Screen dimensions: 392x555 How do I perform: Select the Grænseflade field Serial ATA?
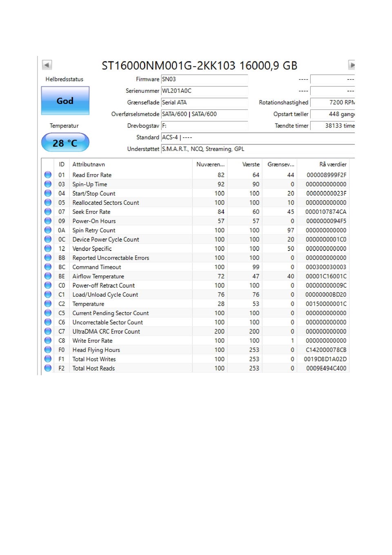tap(205, 103)
